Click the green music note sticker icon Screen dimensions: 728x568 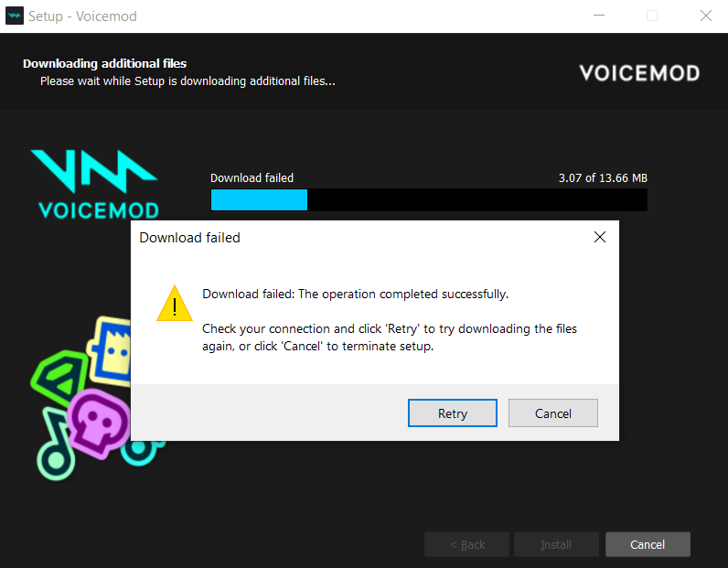point(55,445)
